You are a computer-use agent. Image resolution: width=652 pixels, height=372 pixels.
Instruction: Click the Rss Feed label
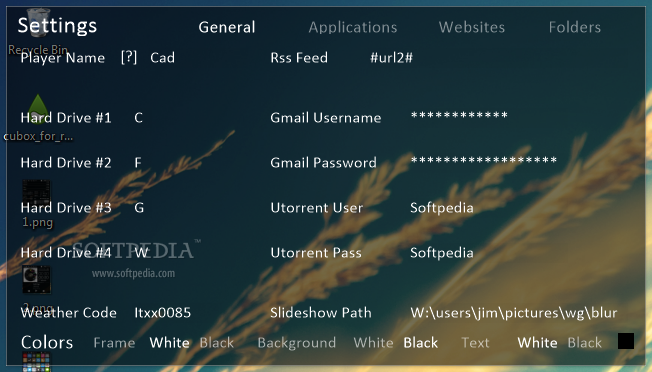[x=299, y=57]
